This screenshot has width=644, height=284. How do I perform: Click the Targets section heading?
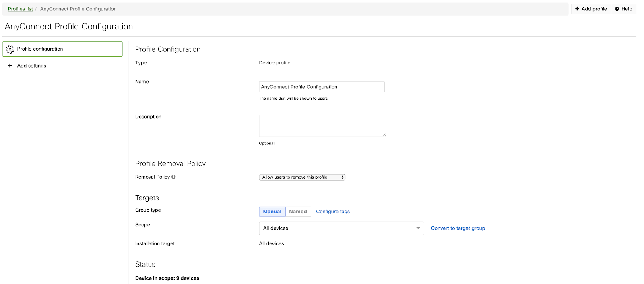tap(147, 198)
